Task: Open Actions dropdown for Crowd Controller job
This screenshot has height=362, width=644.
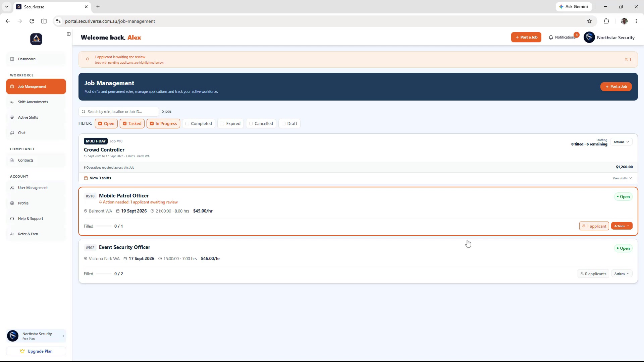Action: tap(621, 142)
